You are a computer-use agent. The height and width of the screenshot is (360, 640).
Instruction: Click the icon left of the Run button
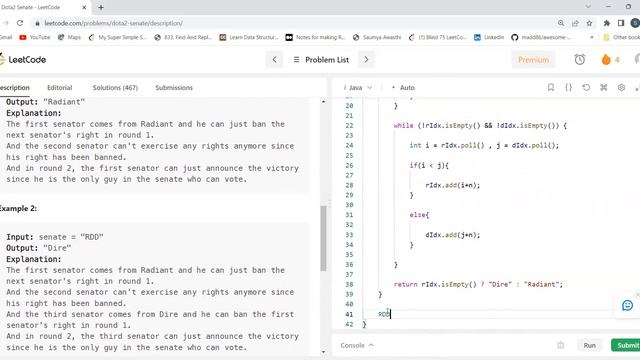[x=561, y=345]
